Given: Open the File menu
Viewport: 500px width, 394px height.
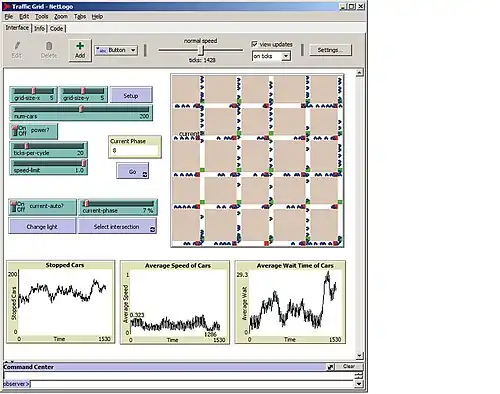Looking at the screenshot, I should (9, 17).
